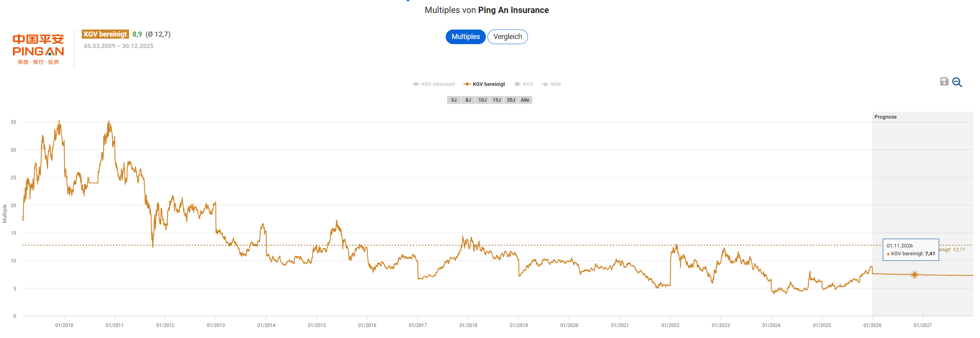The height and width of the screenshot is (338, 980).
Task: Switch to the Multiples tab
Action: [x=465, y=37]
